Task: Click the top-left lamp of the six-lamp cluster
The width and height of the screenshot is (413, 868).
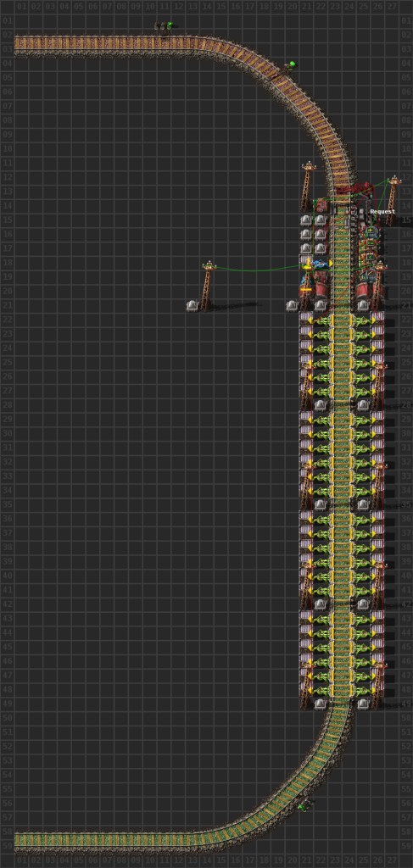Action: point(306,220)
